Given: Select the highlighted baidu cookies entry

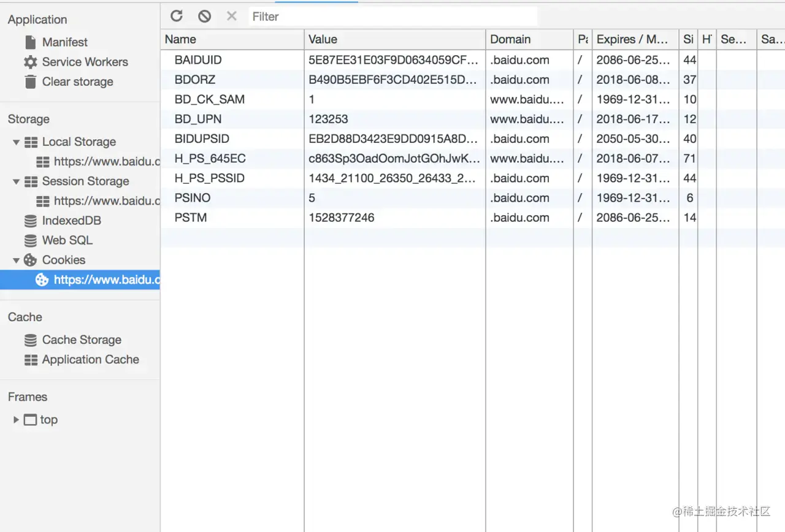Looking at the screenshot, I should [80, 280].
